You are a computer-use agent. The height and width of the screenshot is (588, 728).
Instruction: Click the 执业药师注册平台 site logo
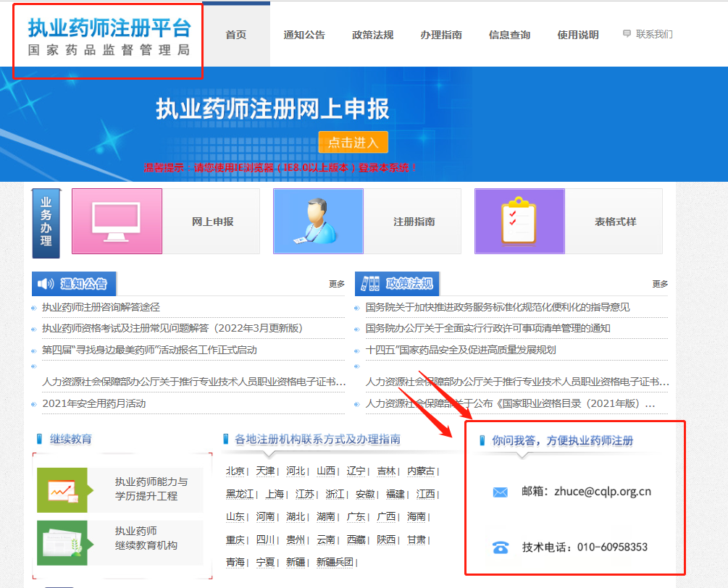point(109,38)
